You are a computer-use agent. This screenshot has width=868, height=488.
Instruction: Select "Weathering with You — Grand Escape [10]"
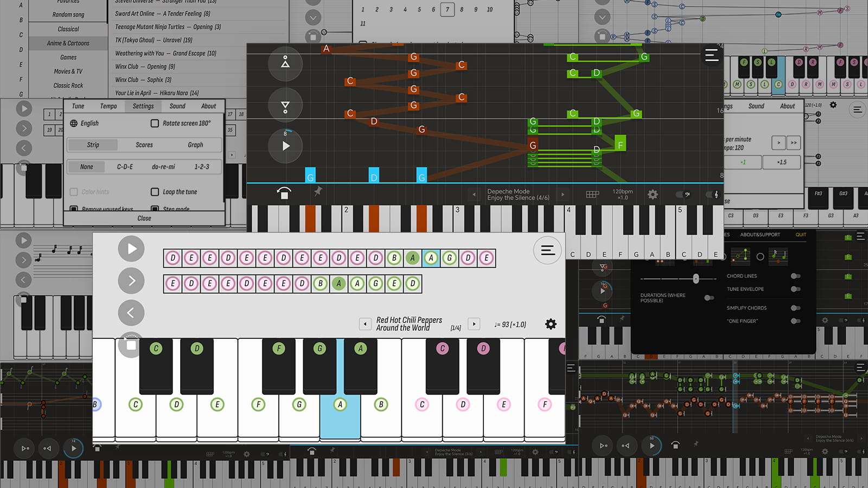point(165,53)
